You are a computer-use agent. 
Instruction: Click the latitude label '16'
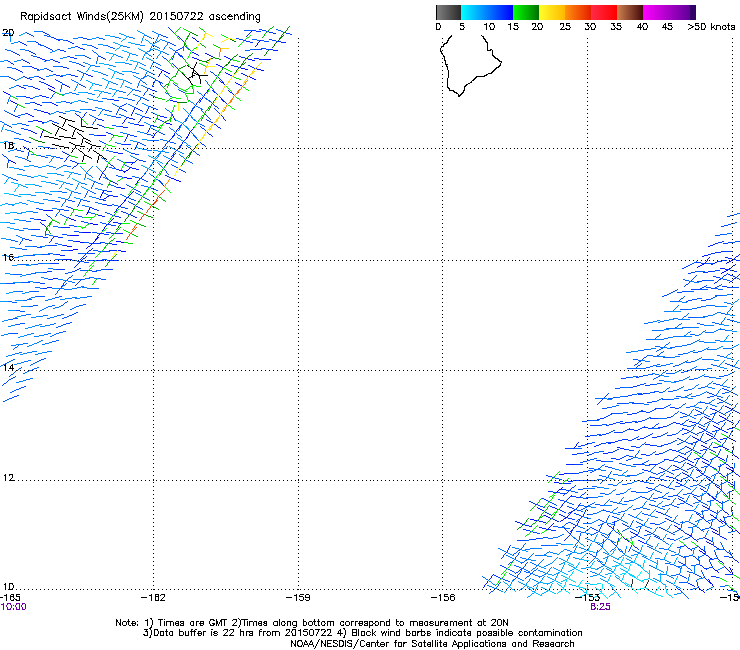click(8, 257)
